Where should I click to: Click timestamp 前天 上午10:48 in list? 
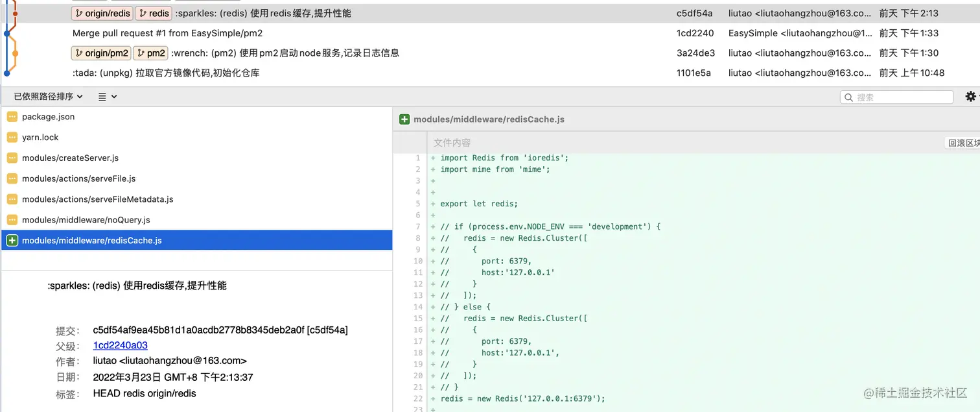912,73
